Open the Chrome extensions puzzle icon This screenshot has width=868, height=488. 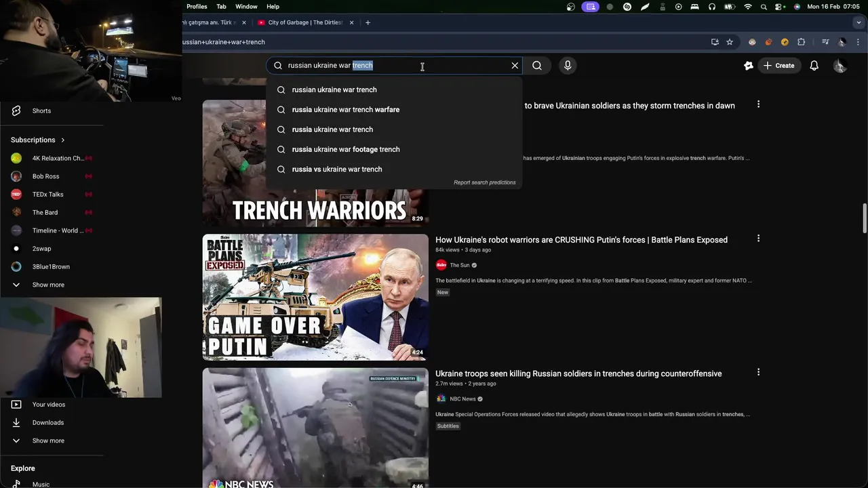(801, 42)
